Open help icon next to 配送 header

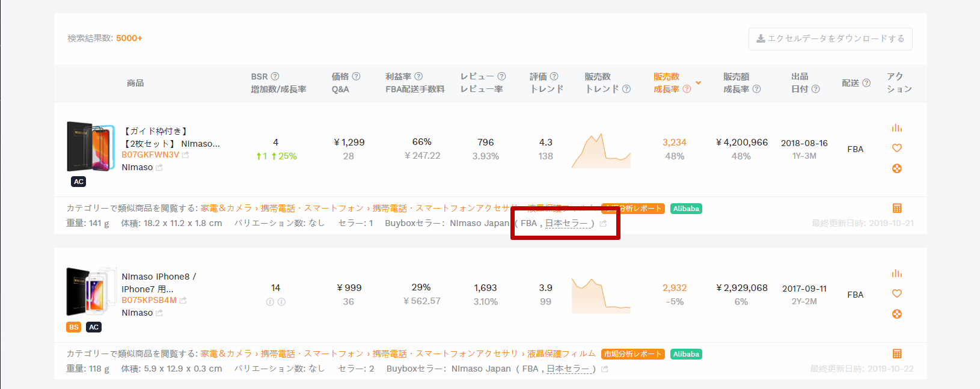(x=866, y=83)
